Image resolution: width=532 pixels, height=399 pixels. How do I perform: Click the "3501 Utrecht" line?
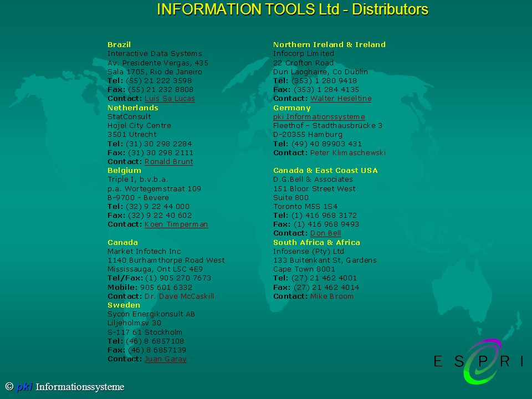click(x=132, y=135)
